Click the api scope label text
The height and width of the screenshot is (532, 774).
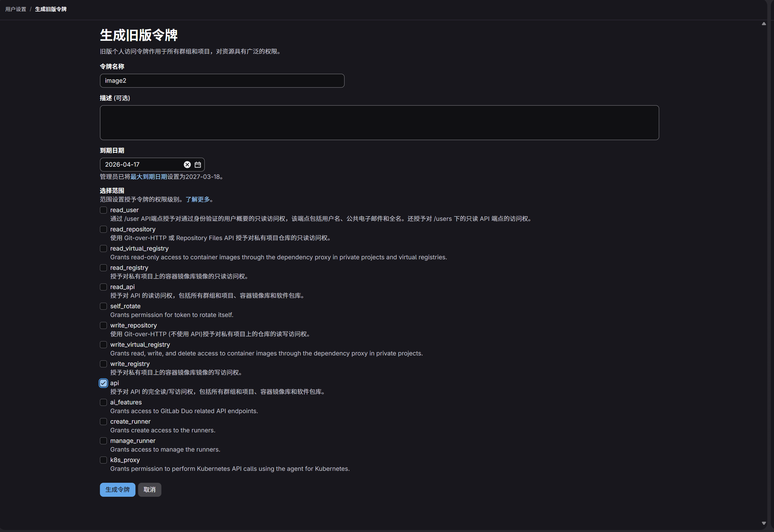(114, 383)
